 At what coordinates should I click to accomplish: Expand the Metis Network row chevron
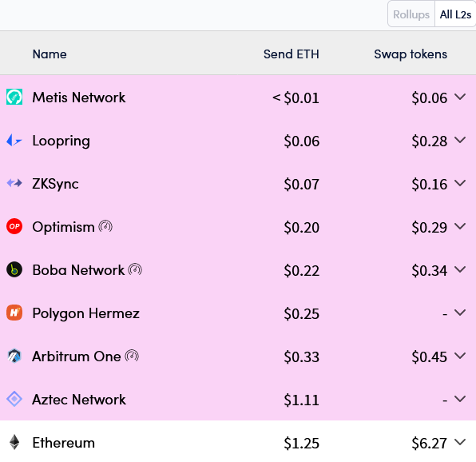460,97
